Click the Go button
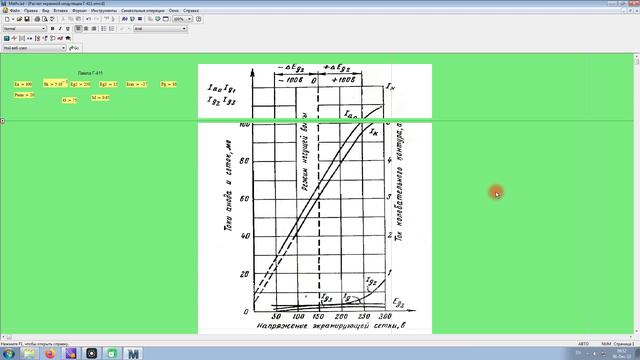The height and width of the screenshot is (360, 640). 74,48
